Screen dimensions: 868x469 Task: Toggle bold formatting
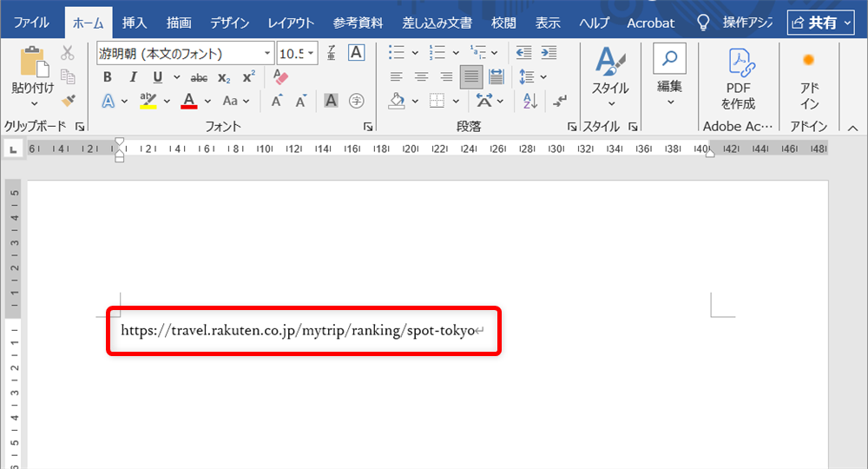pos(108,77)
